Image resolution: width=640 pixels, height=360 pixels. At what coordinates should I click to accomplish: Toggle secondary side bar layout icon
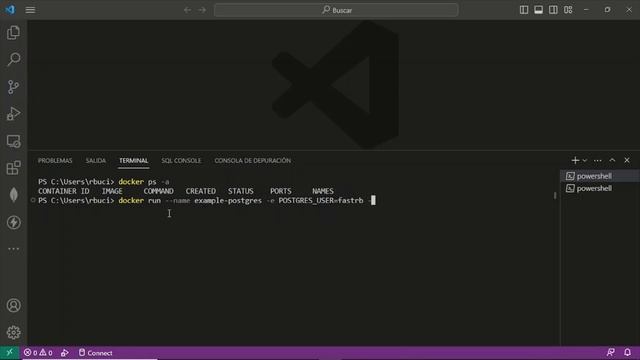(x=553, y=10)
